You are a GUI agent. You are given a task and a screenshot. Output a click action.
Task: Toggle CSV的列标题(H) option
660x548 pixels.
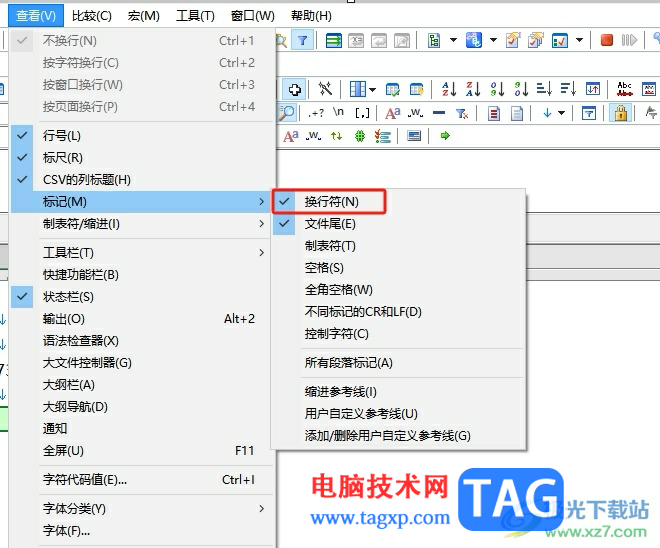coord(142,180)
